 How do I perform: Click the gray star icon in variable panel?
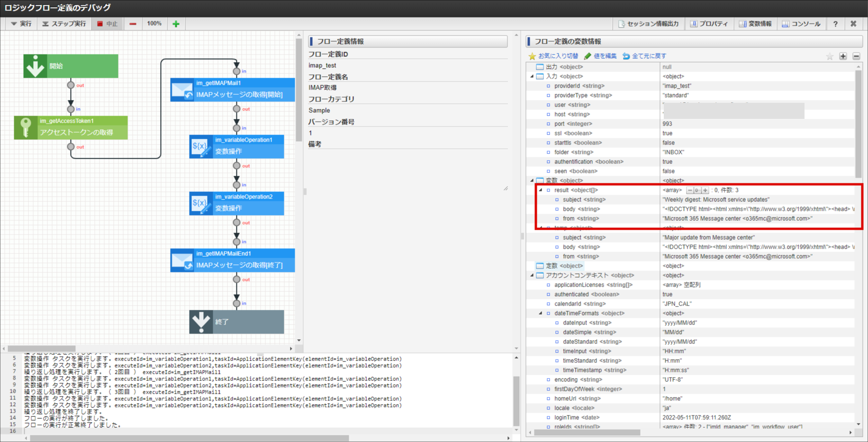click(x=830, y=56)
